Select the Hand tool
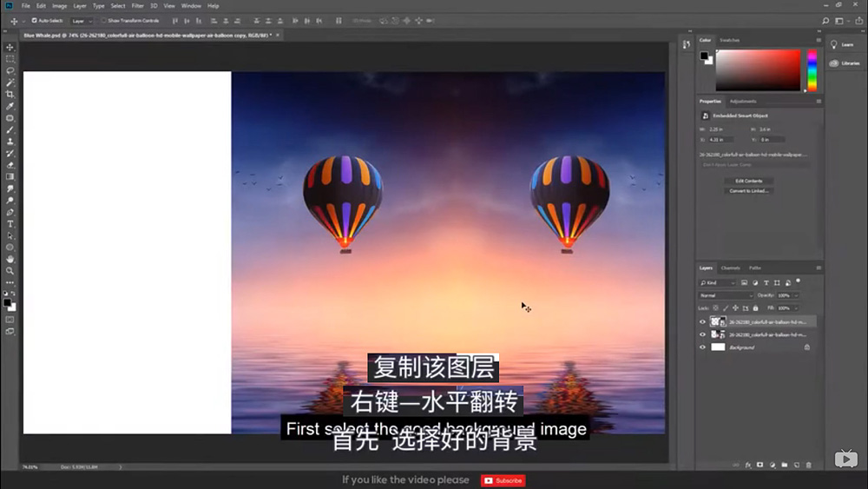This screenshot has height=489, width=868. pyautogui.click(x=10, y=259)
